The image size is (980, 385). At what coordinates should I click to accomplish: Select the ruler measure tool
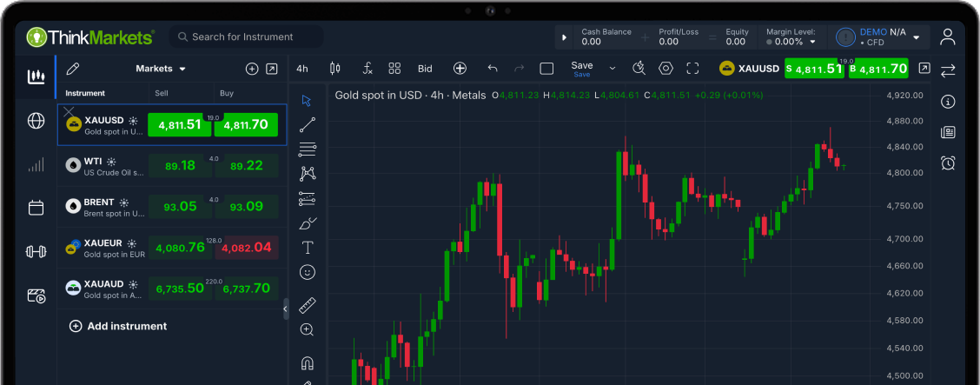coord(308,306)
